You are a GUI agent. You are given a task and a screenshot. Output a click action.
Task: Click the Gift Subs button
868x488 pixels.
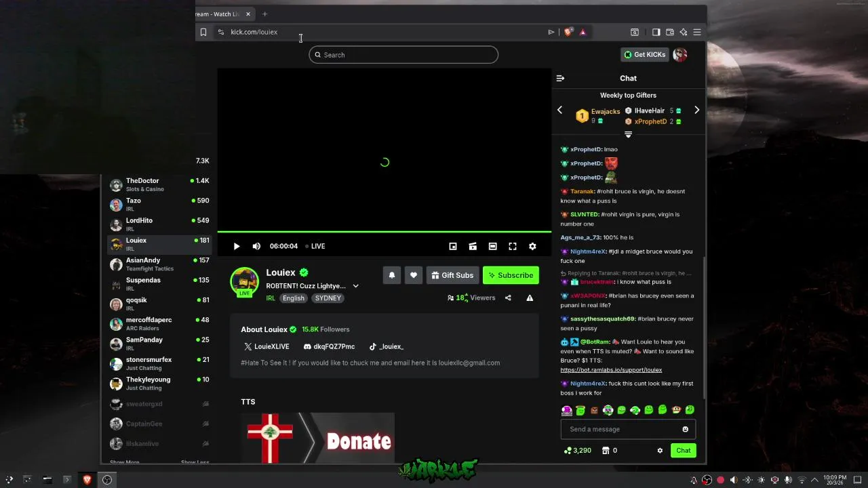[452, 275]
